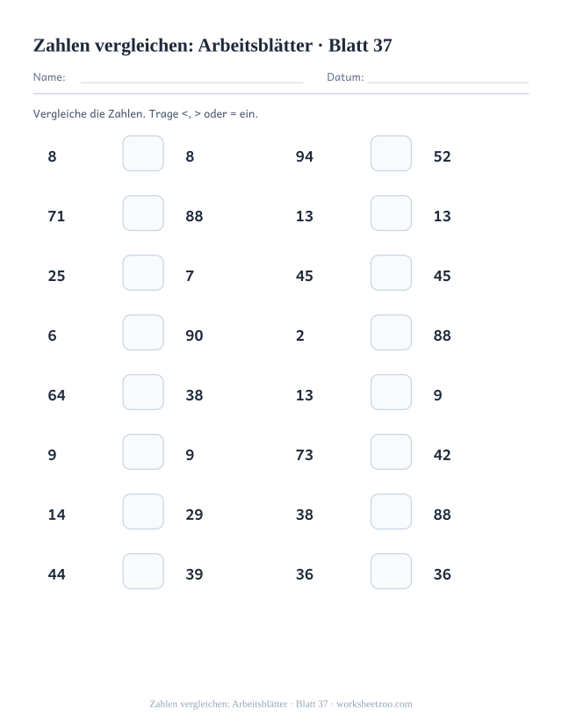562x728 pixels.
Task: Click the box between 64 and 38
Action: 143,393
